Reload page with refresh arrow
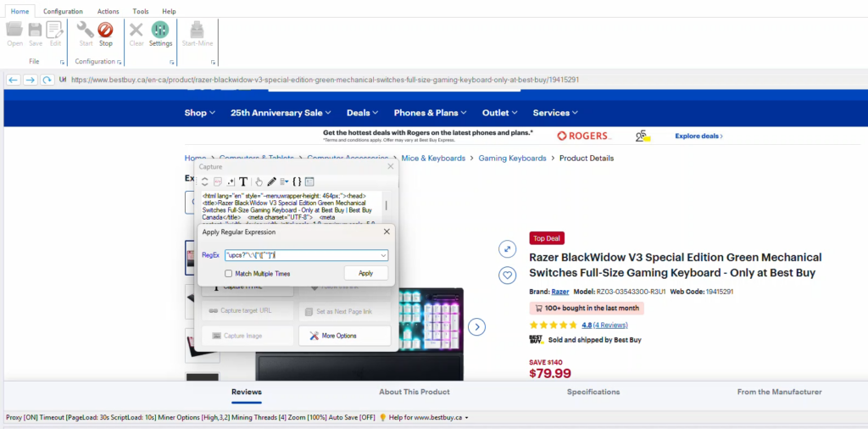Screen dimensions: 868x429 click(47, 80)
